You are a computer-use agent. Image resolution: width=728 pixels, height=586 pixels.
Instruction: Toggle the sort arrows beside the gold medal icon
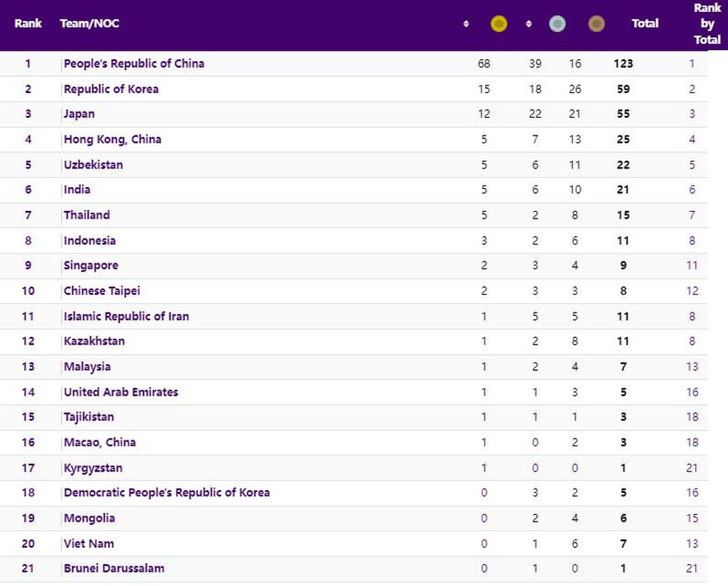tap(466, 24)
